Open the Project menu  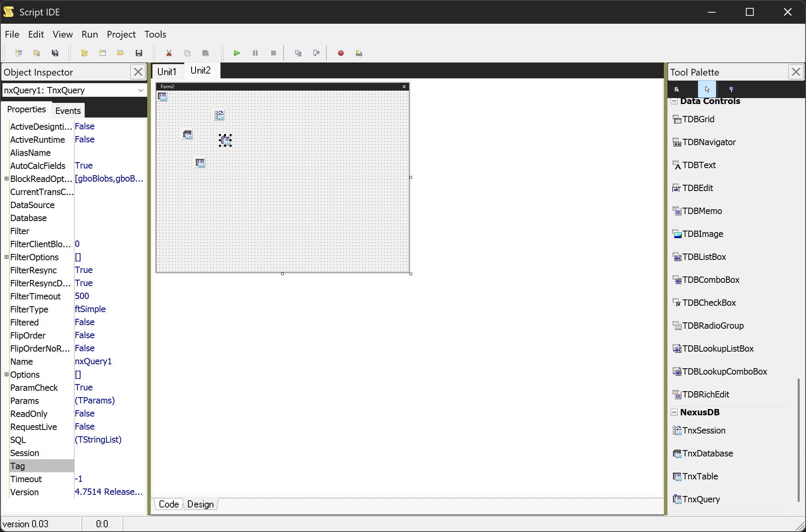[121, 34]
